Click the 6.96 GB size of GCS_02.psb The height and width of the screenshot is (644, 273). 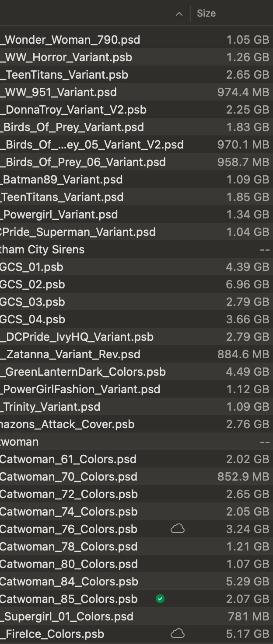[248, 284]
